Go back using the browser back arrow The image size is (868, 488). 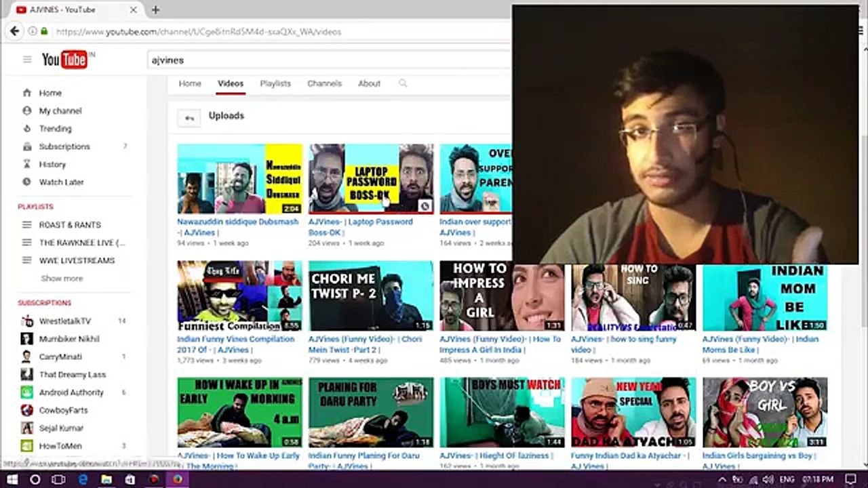(14, 31)
